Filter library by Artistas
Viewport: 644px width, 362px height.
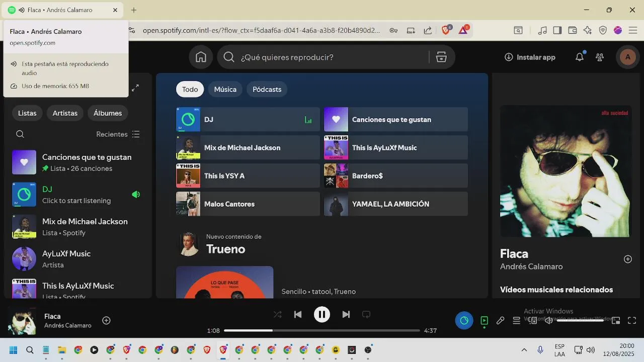pos(65,113)
